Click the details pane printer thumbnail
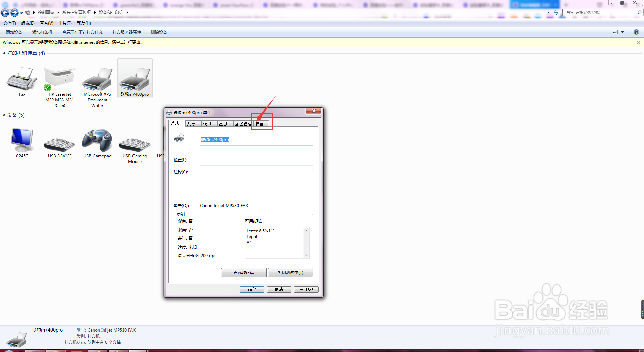This screenshot has height=352, width=644. 17,339
